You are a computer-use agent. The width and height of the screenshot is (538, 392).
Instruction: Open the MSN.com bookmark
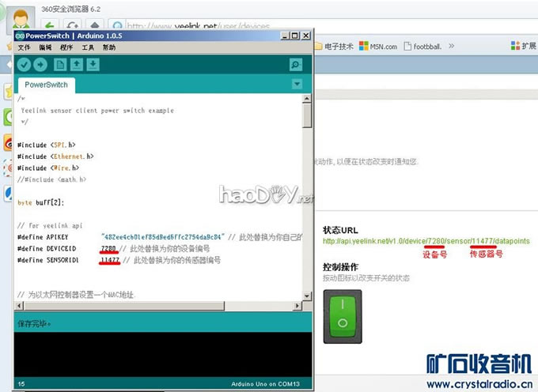(x=378, y=47)
